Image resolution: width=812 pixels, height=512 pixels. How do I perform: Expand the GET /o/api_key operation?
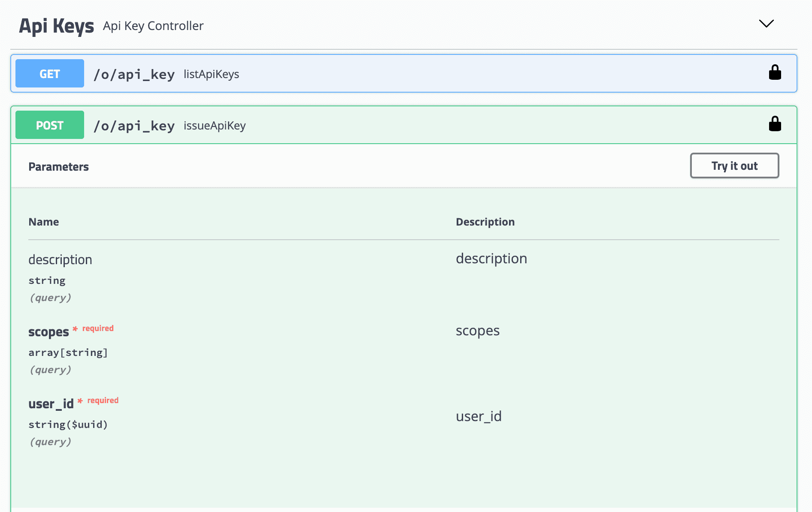[134, 74]
